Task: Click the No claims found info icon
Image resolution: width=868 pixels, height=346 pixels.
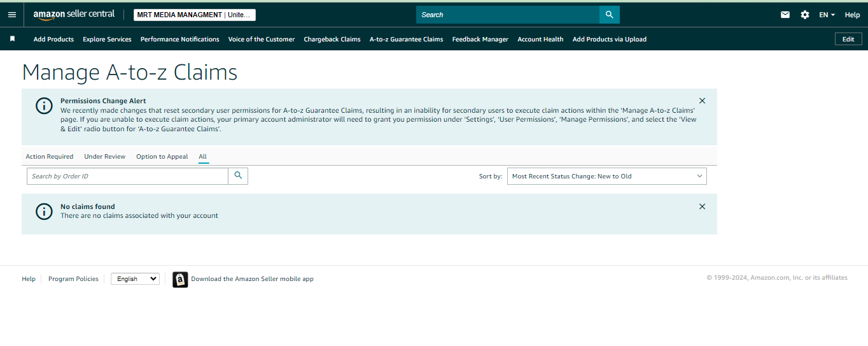Action: 44,212
